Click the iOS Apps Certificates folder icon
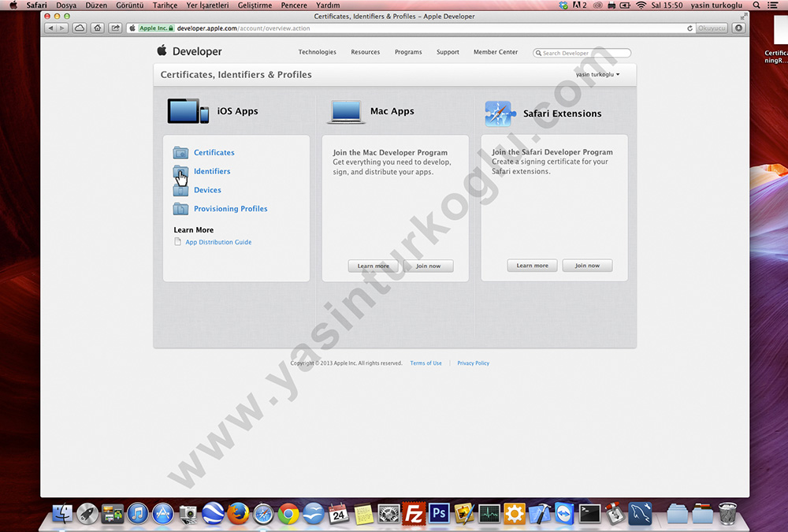Screen dimensions: 788x532 coord(180,152)
